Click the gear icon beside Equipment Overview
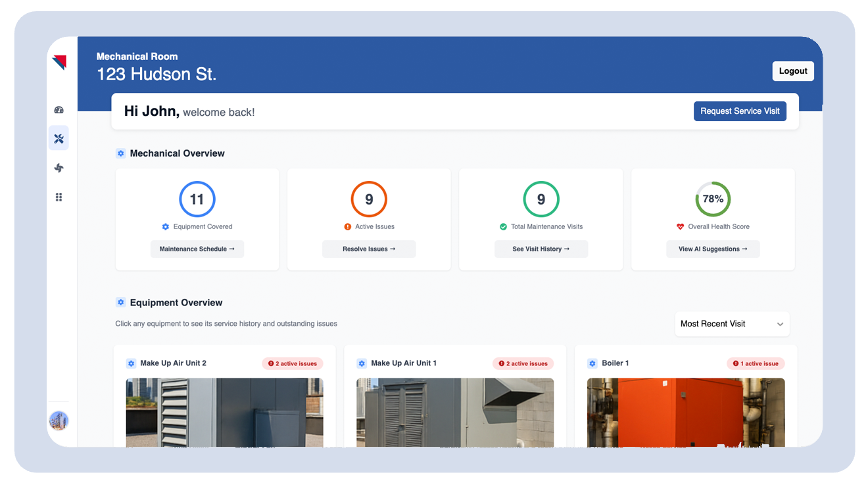This screenshot has width=868, height=487. pyautogui.click(x=120, y=302)
